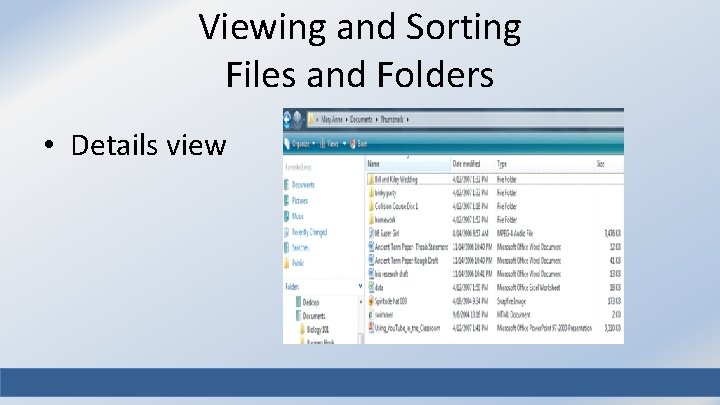Open the Recently Changed favorite link

(x=309, y=232)
